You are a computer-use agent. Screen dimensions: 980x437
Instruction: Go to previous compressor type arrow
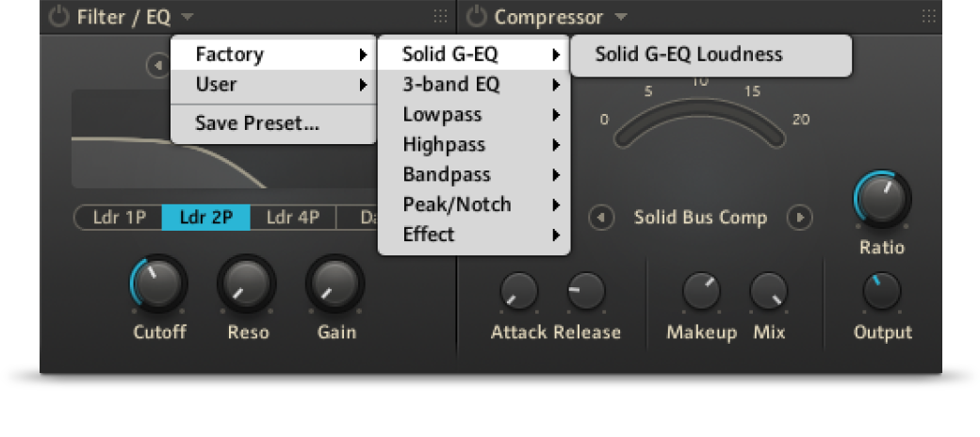(601, 218)
